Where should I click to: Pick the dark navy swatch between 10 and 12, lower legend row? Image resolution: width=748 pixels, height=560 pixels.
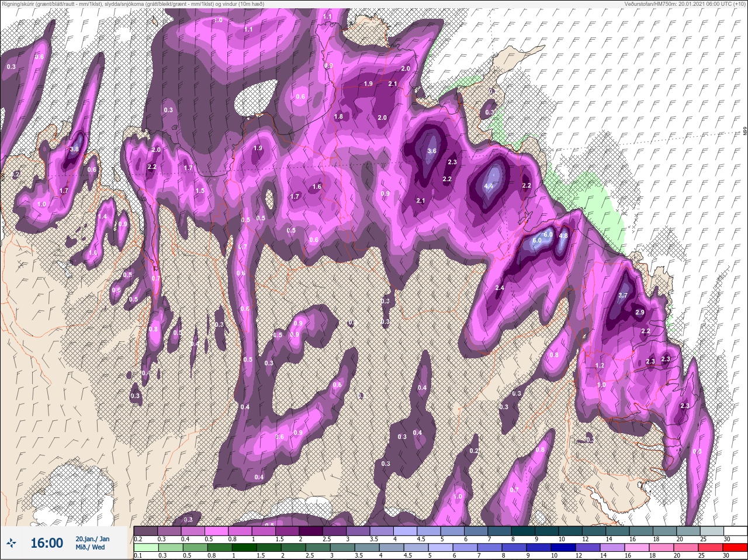tap(564, 548)
